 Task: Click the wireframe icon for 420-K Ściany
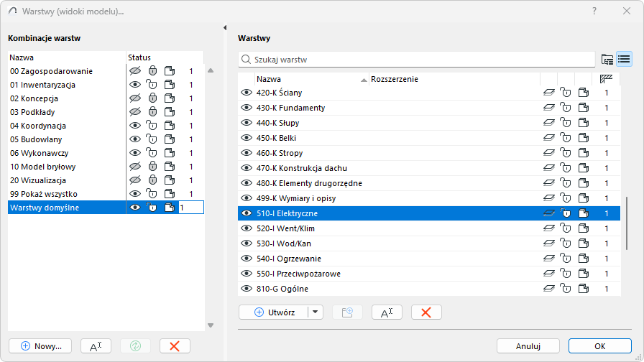pyautogui.click(x=548, y=93)
